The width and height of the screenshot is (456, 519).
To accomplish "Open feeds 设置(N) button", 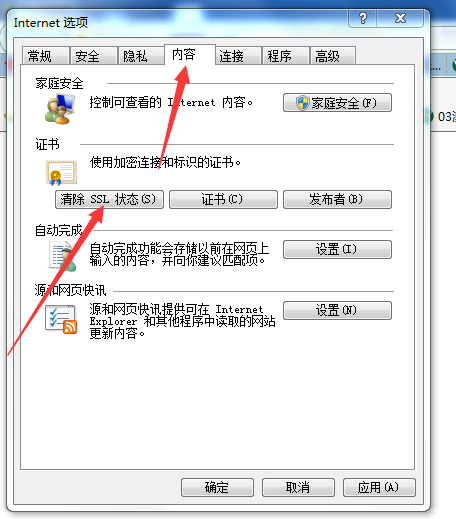I will pyautogui.click(x=337, y=310).
